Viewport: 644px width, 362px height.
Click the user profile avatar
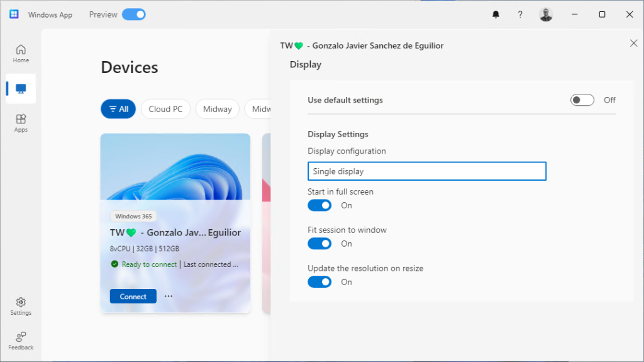pyautogui.click(x=546, y=14)
